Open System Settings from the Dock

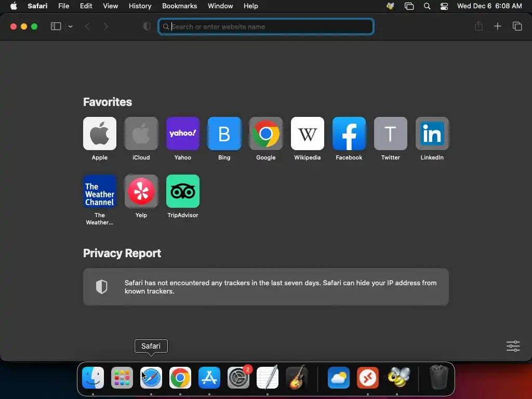click(x=238, y=378)
